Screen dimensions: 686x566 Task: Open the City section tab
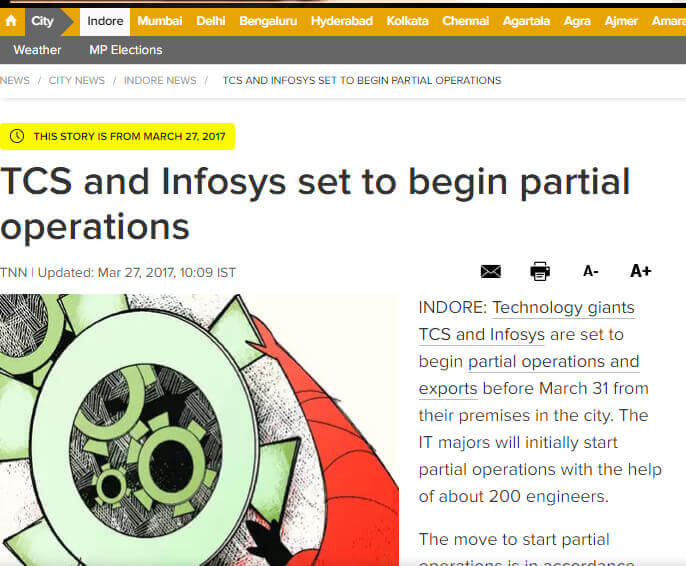[43, 21]
